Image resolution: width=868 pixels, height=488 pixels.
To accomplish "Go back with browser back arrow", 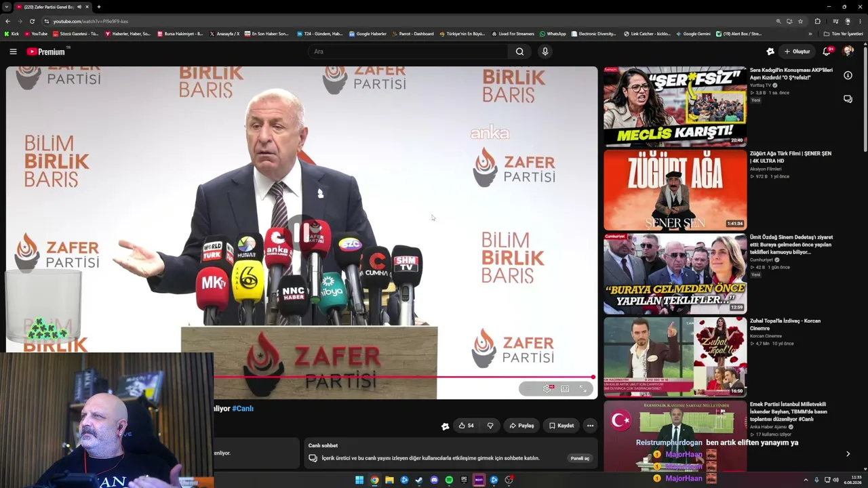I will click(7, 21).
